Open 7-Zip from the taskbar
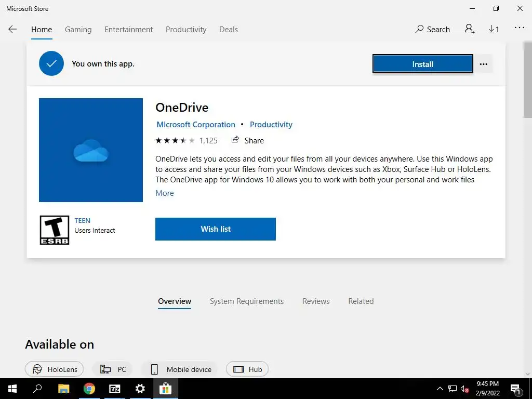Image resolution: width=532 pixels, height=399 pixels. coord(114,389)
